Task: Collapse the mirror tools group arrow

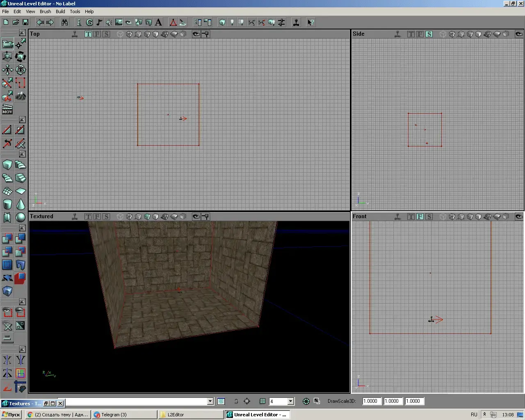Action: point(22,349)
